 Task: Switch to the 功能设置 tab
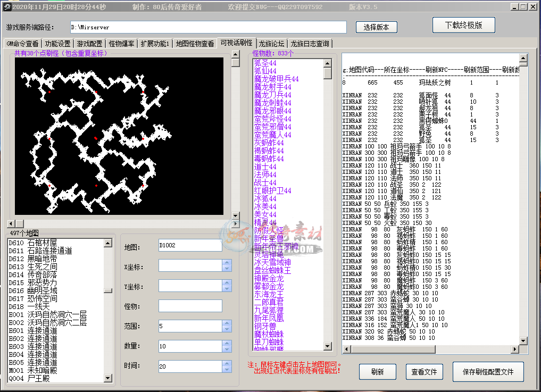[x=57, y=44]
